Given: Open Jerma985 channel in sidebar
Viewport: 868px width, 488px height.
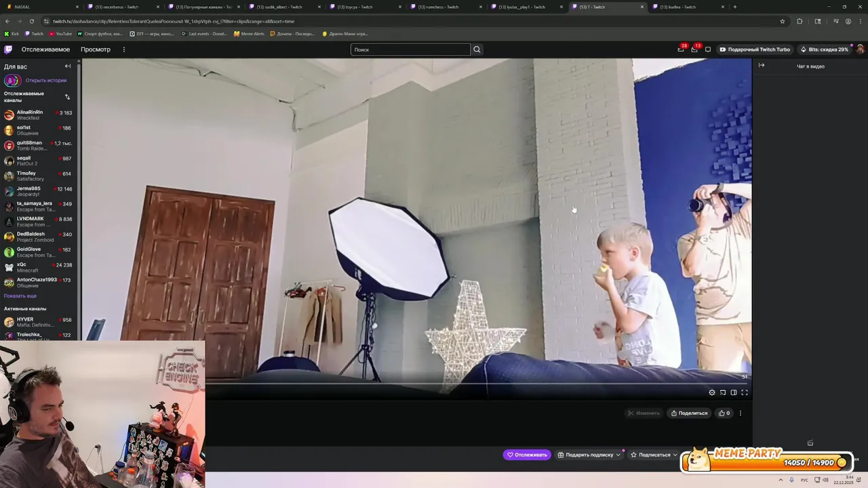Looking at the screenshot, I should [x=39, y=191].
